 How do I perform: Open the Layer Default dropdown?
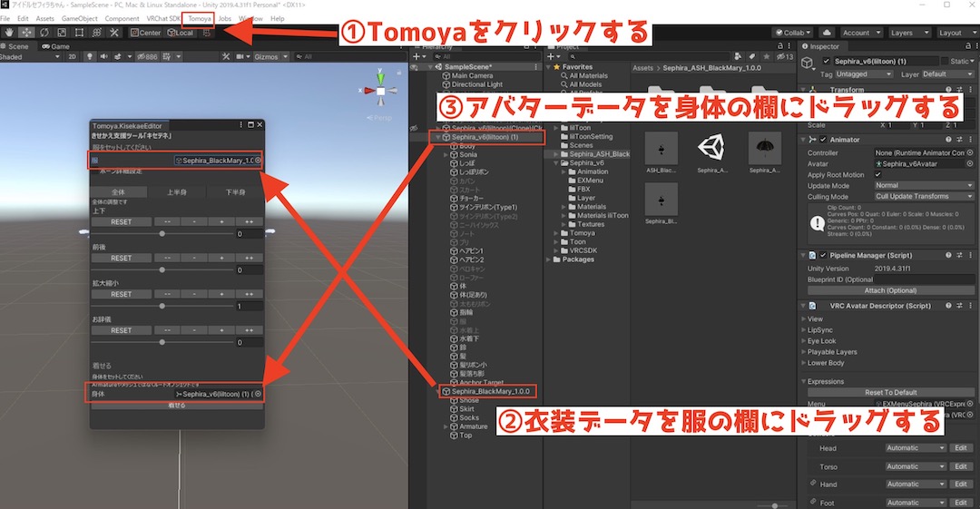[947, 73]
